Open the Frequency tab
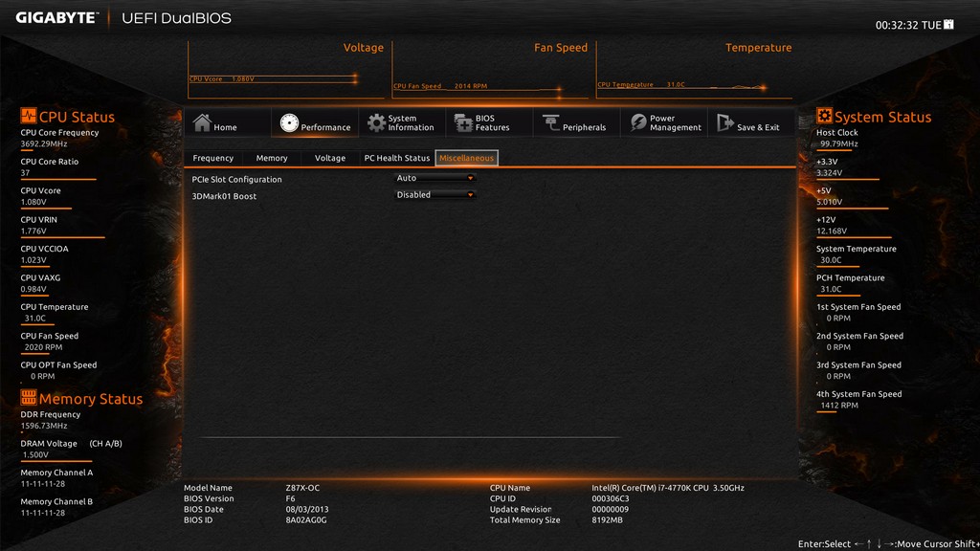This screenshot has height=551, width=980. click(x=213, y=158)
